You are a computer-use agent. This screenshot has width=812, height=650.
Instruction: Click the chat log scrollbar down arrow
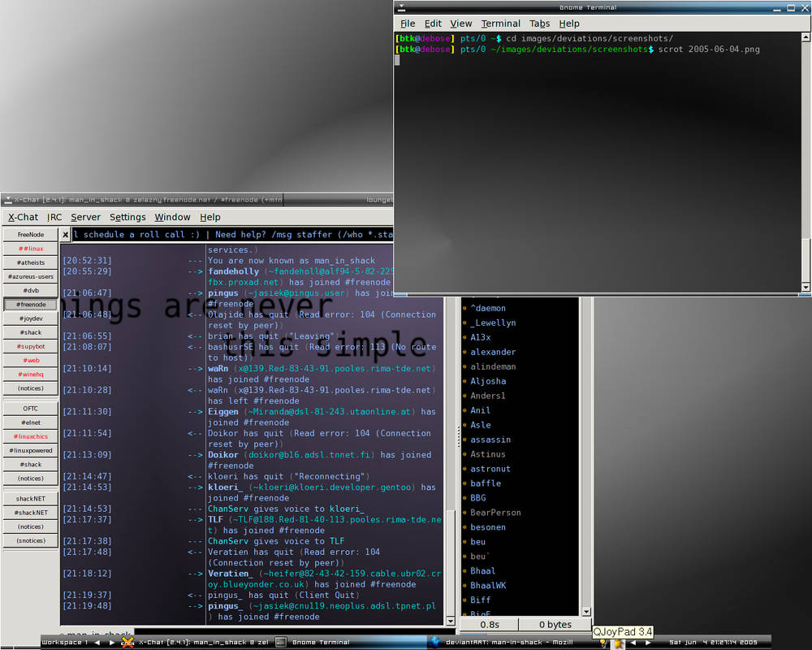coord(450,621)
